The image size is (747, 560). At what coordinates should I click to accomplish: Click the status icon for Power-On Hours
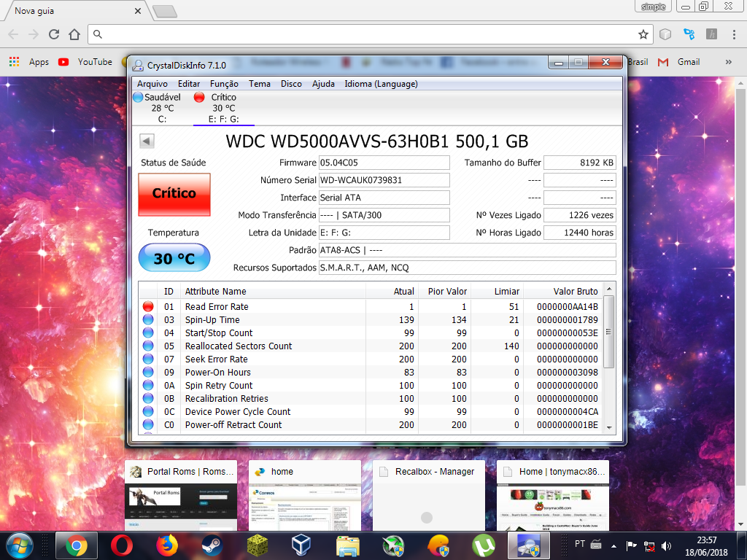(148, 372)
